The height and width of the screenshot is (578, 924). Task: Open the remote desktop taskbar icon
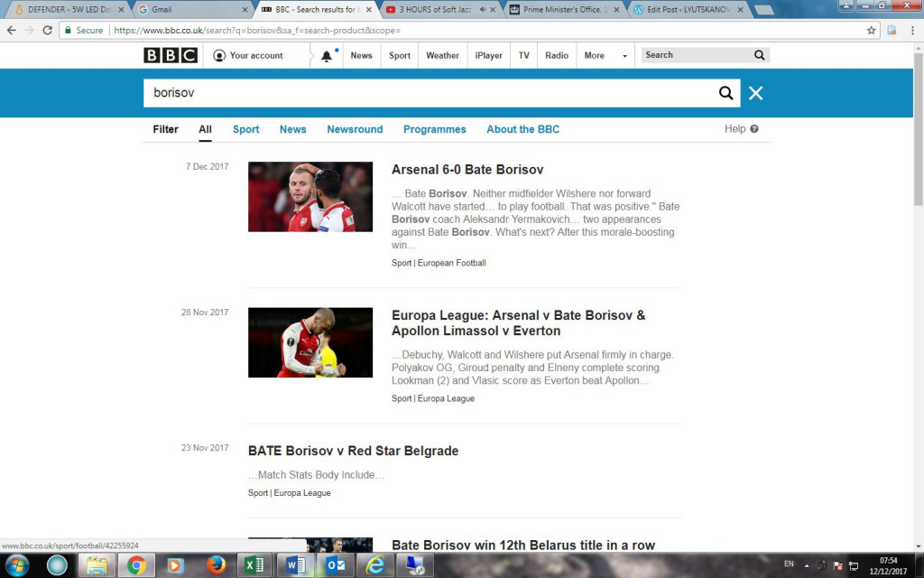pyautogui.click(x=417, y=565)
